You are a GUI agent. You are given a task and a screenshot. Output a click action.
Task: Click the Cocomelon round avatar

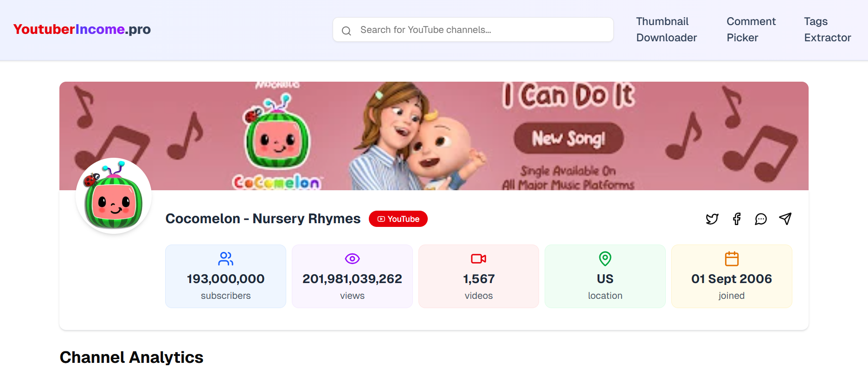pos(114,195)
